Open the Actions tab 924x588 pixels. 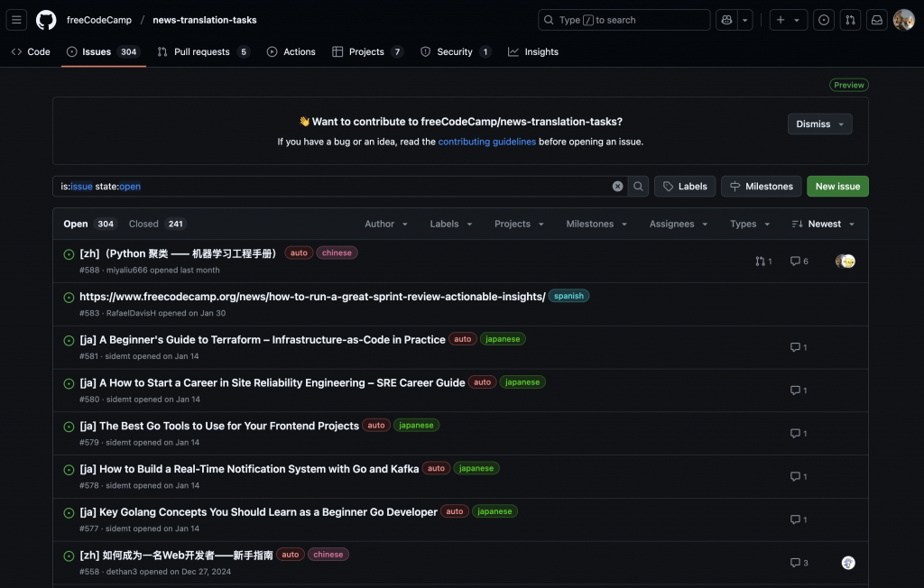click(x=291, y=51)
